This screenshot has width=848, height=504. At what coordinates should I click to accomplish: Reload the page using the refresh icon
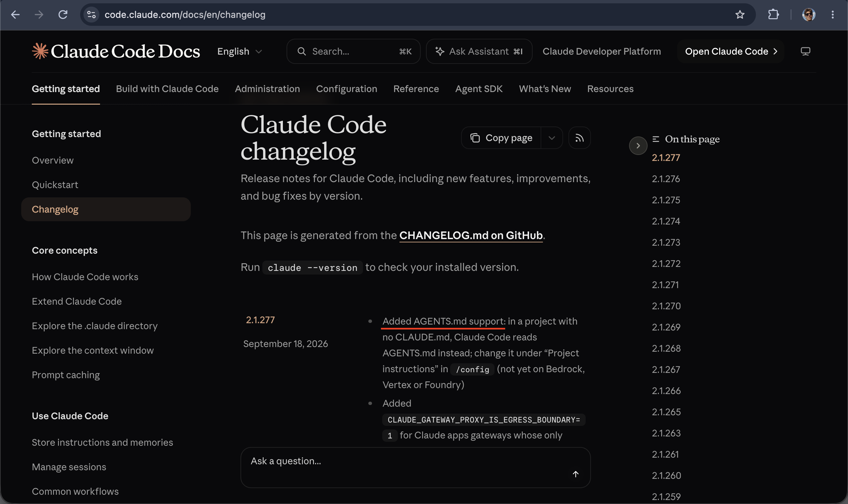point(63,15)
